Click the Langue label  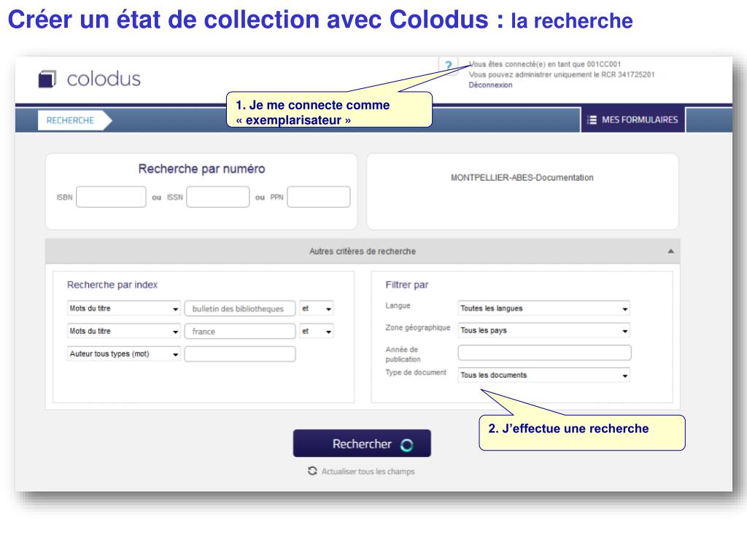pyautogui.click(x=398, y=306)
